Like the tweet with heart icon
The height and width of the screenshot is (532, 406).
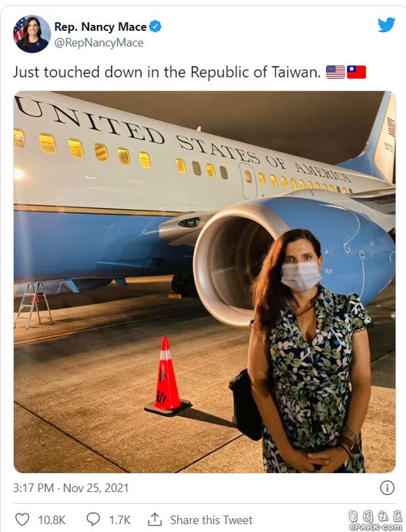(22, 520)
